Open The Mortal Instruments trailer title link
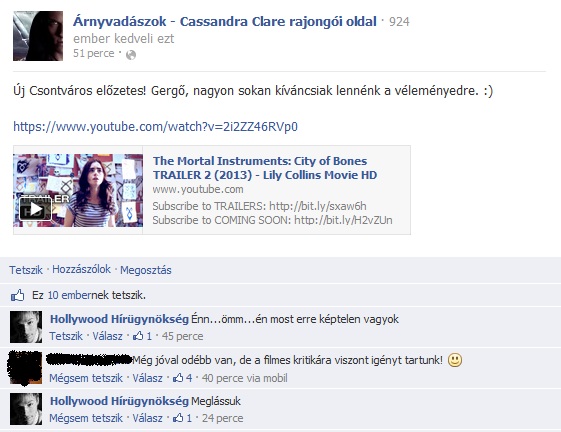 (265, 168)
